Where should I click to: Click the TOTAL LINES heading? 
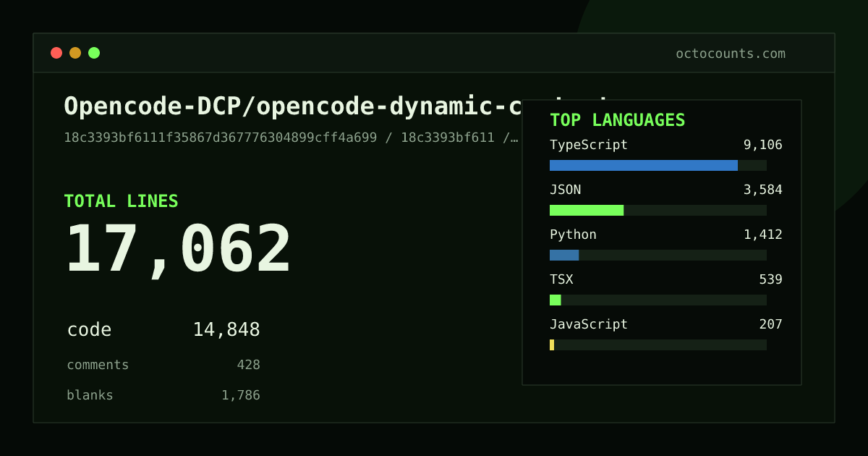coord(121,201)
